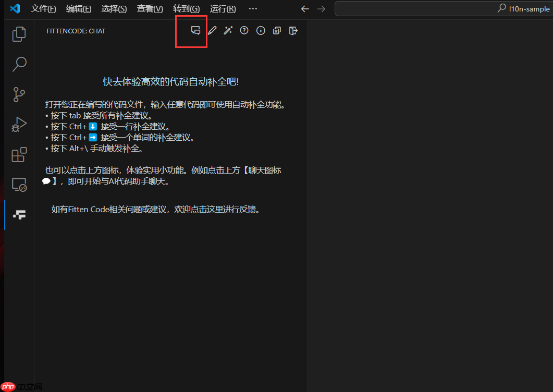Open the 查看(V) menu
The image size is (553, 392).
tap(150, 8)
